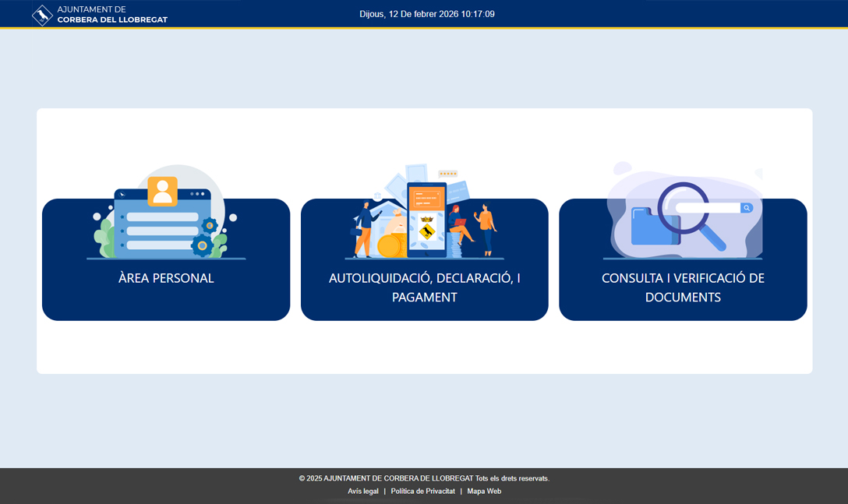
Task: Click the green plant in Àrea Personal illustration
Action: coord(104,236)
